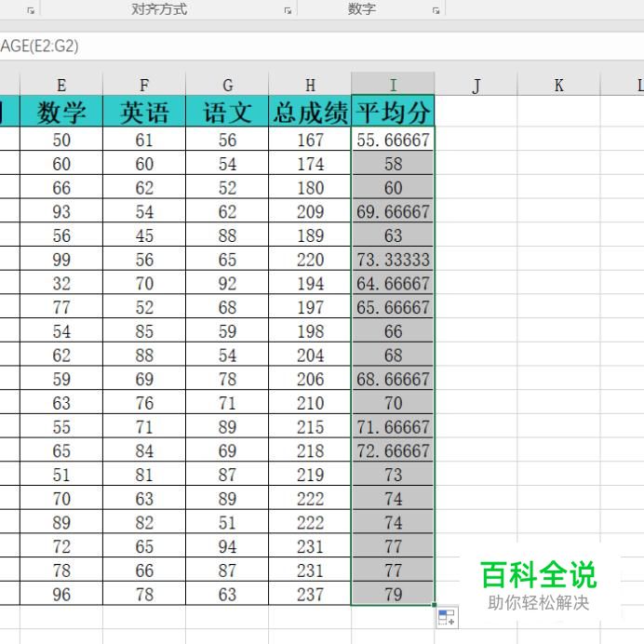
Task: Select the average cell showing 73.33333
Action: pyautogui.click(x=393, y=259)
